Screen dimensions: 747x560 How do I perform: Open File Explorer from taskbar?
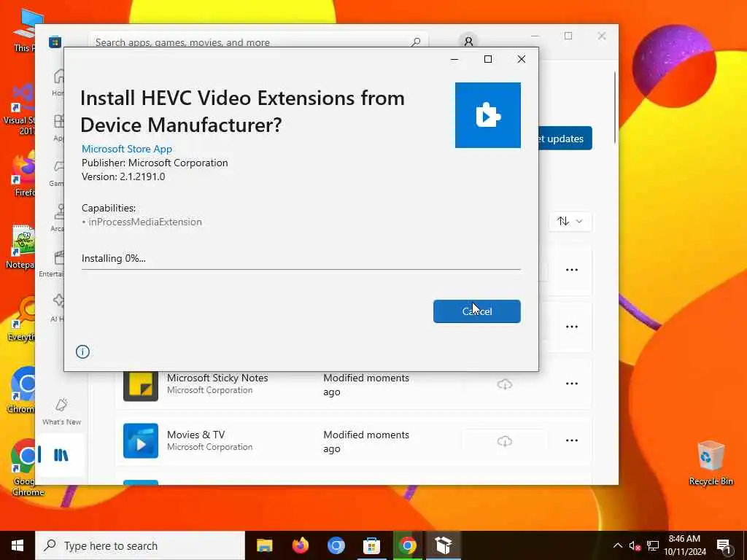coord(264,545)
